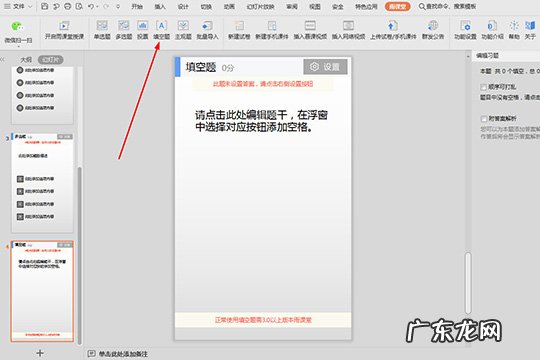Open the 动画 ribbon tab

click(x=229, y=7)
